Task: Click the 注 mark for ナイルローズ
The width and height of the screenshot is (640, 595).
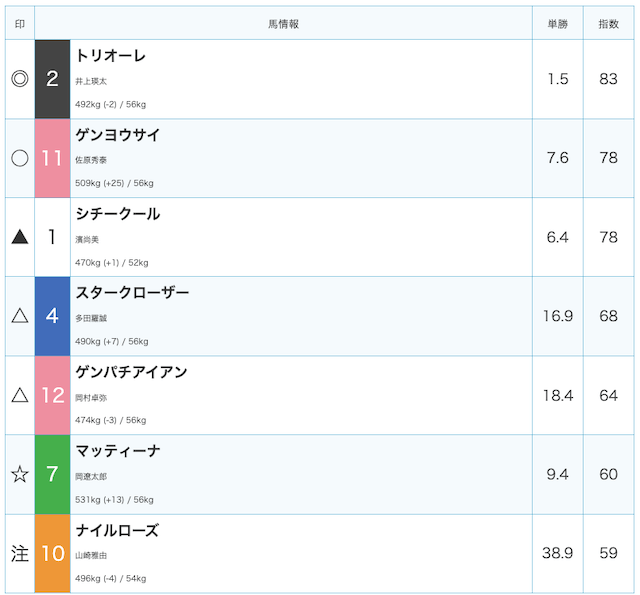Action: (20, 554)
